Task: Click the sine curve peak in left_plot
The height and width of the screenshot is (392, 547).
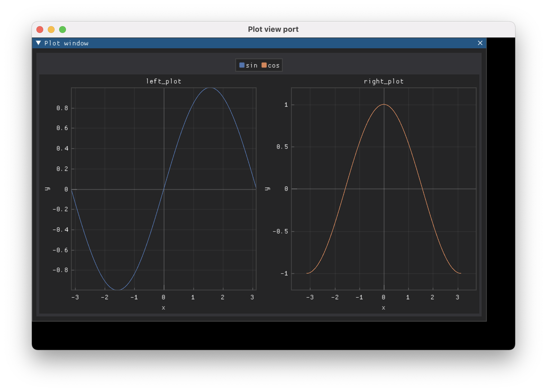Action: [x=210, y=88]
